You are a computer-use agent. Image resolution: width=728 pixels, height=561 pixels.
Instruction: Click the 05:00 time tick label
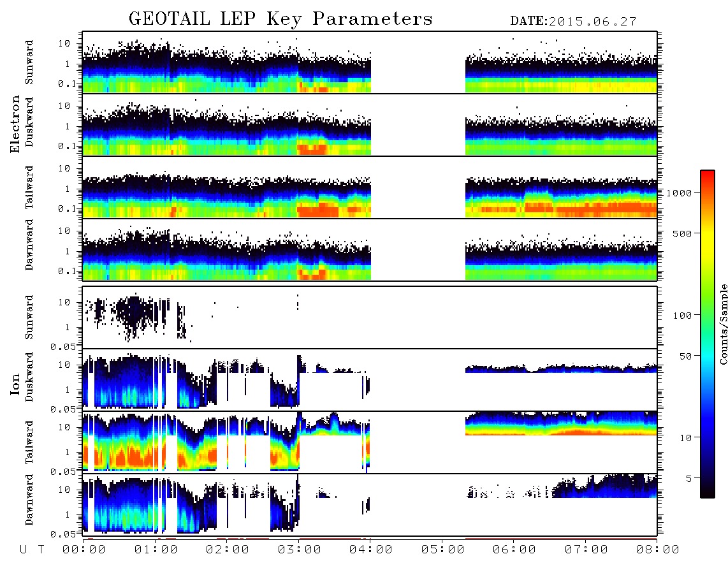point(443,550)
